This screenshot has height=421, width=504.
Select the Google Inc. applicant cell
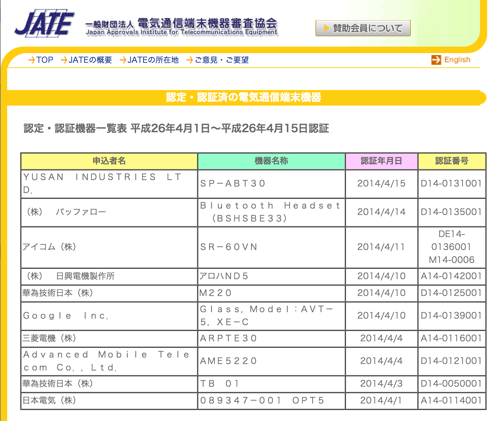coord(109,316)
